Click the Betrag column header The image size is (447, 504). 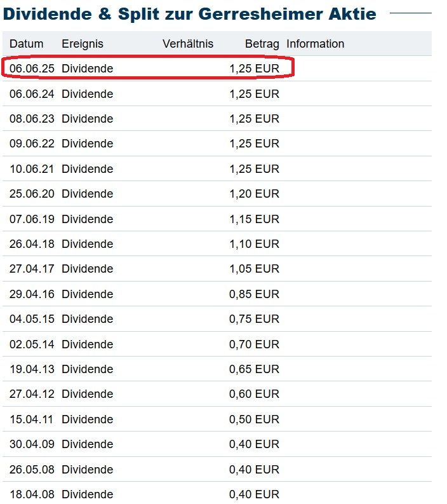tap(262, 44)
